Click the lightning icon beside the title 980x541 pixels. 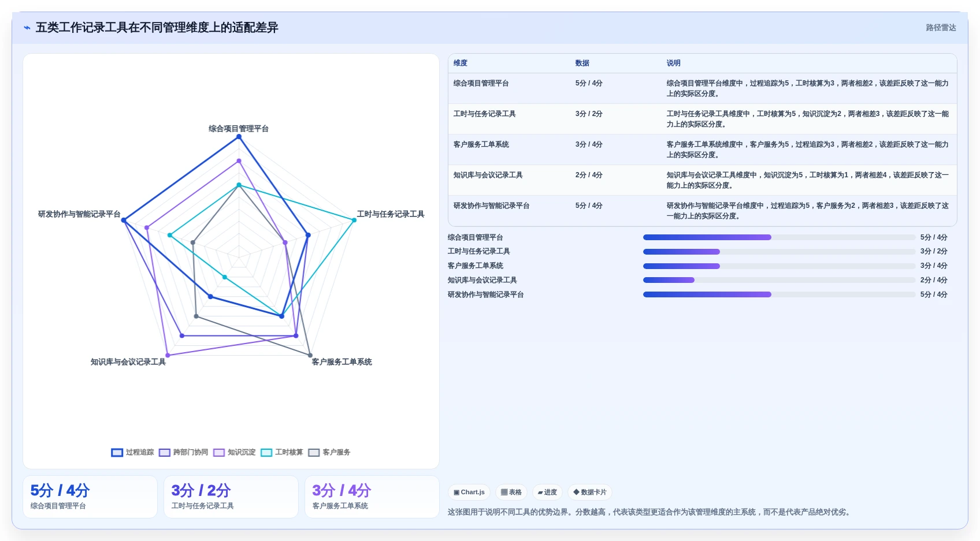pos(27,28)
